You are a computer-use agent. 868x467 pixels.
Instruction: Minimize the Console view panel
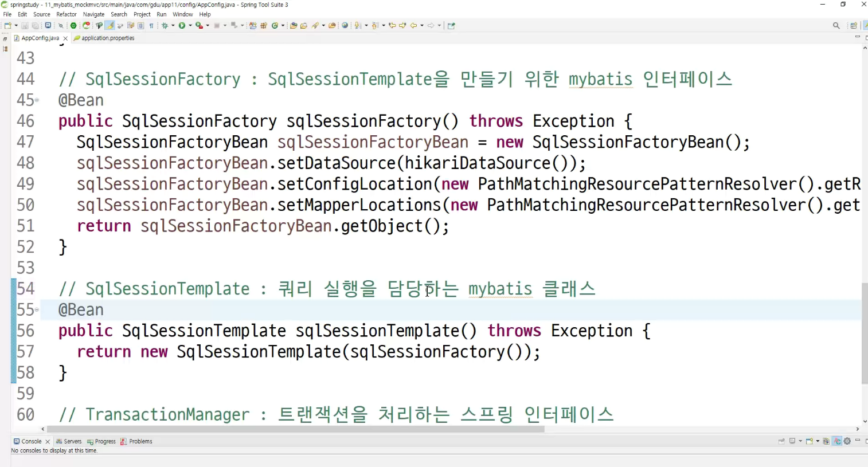(x=858, y=440)
